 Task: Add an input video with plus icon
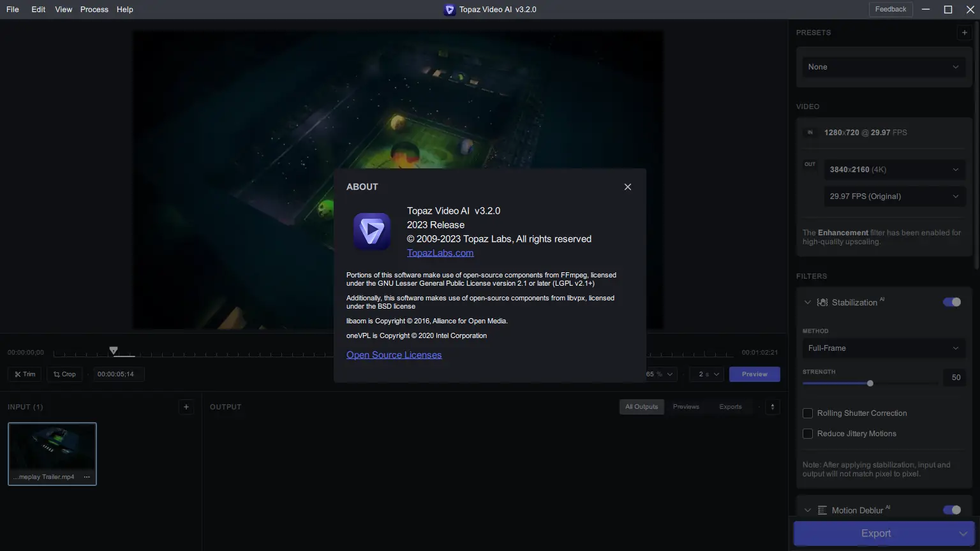tap(186, 407)
